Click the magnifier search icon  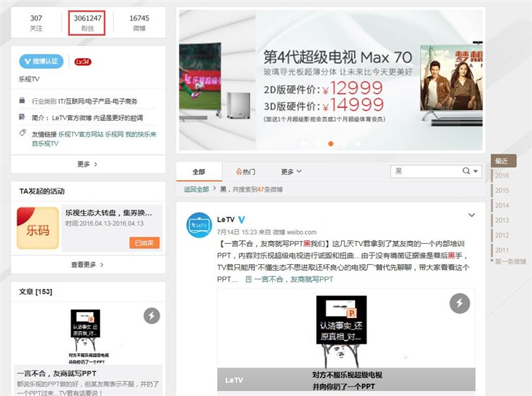point(466,171)
